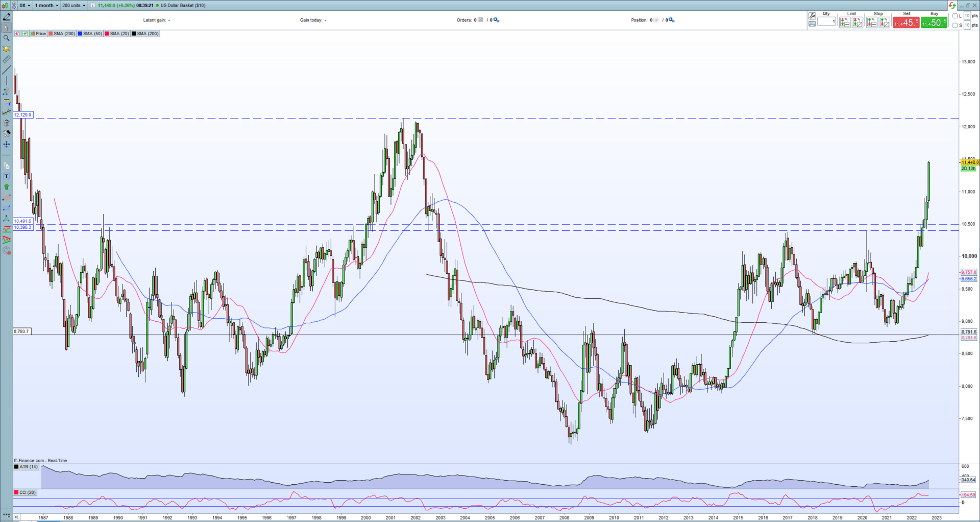The image size is (980, 522).
Task: Open trading settings wrench icon
Action: (812, 16)
